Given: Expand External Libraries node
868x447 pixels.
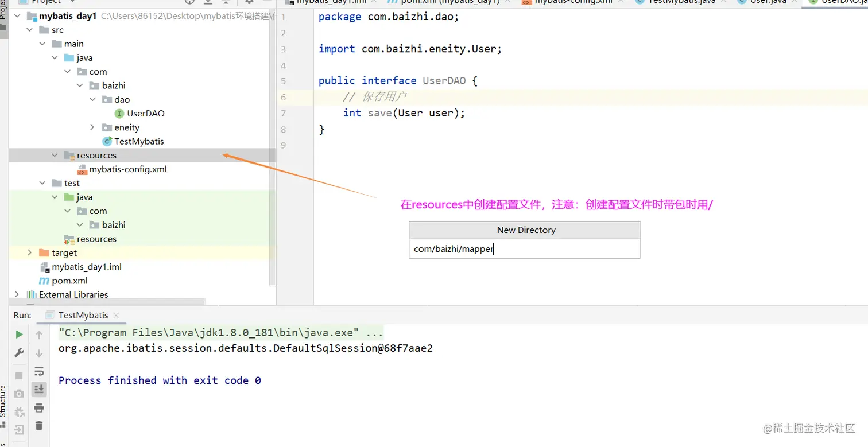Looking at the screenshot, I should 17,294.
